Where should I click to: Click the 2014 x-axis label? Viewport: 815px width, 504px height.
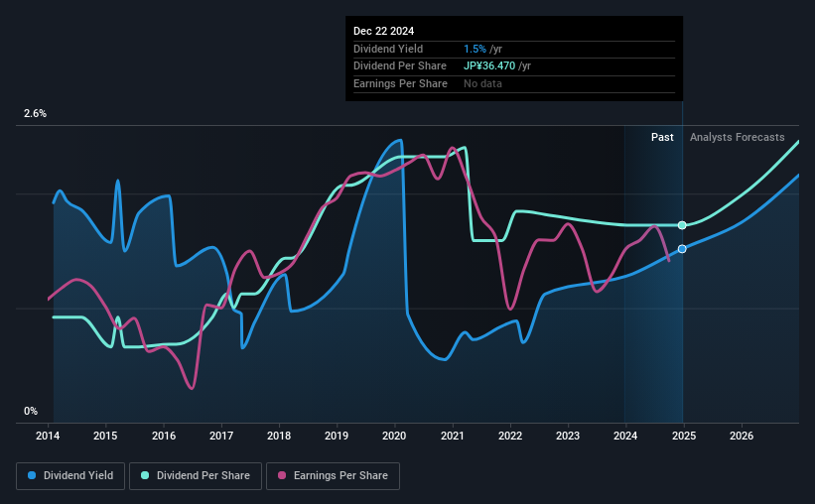(x=48, y=436)
